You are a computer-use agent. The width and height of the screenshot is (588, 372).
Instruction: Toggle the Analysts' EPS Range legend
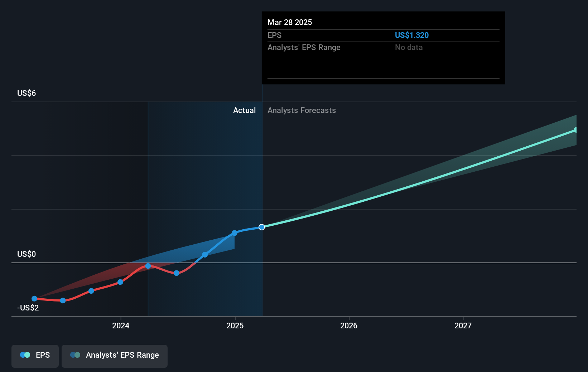(x=115, y=356)
